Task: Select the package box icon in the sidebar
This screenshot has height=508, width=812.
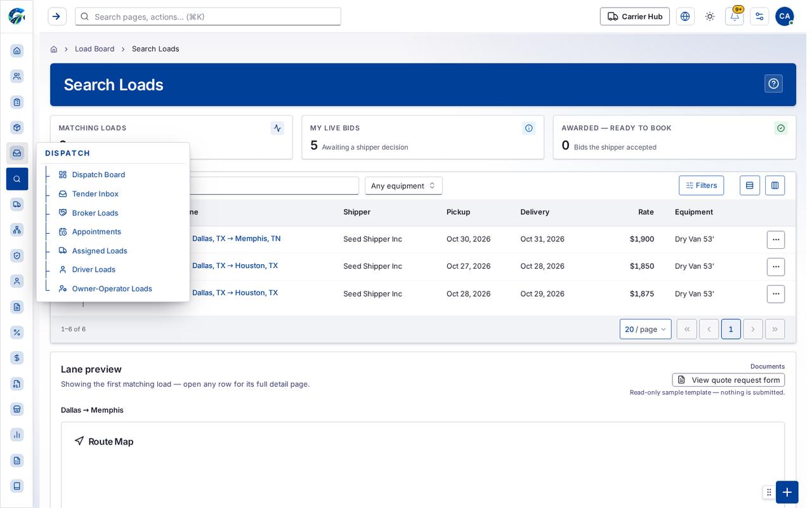Action: tap(17, 128)
